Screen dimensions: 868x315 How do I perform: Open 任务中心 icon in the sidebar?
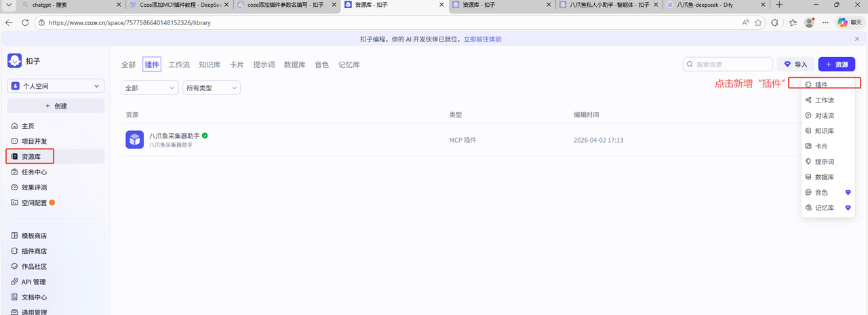[x=15, y=172]
